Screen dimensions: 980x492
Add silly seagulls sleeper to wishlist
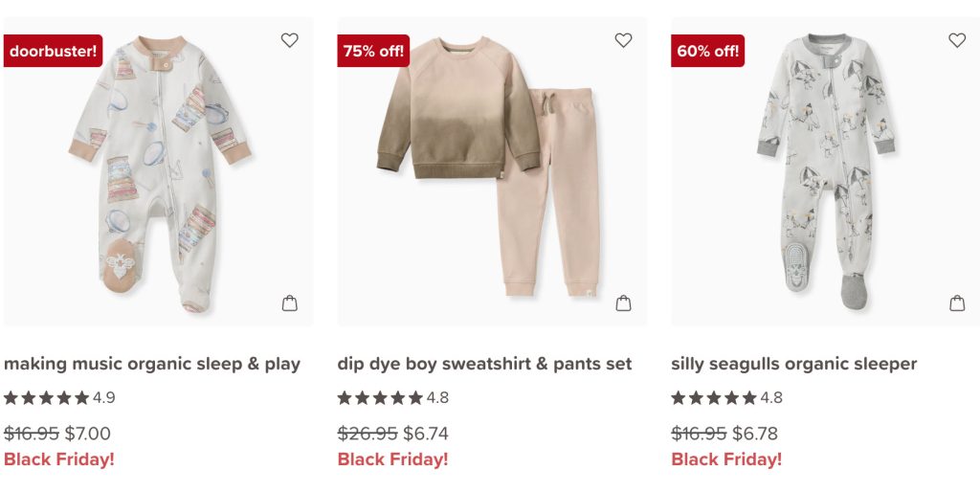(x=957, y=40)
